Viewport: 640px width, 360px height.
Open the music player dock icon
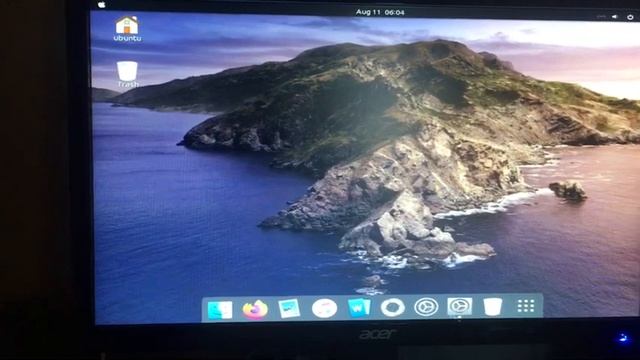click(x=324, y=308)
